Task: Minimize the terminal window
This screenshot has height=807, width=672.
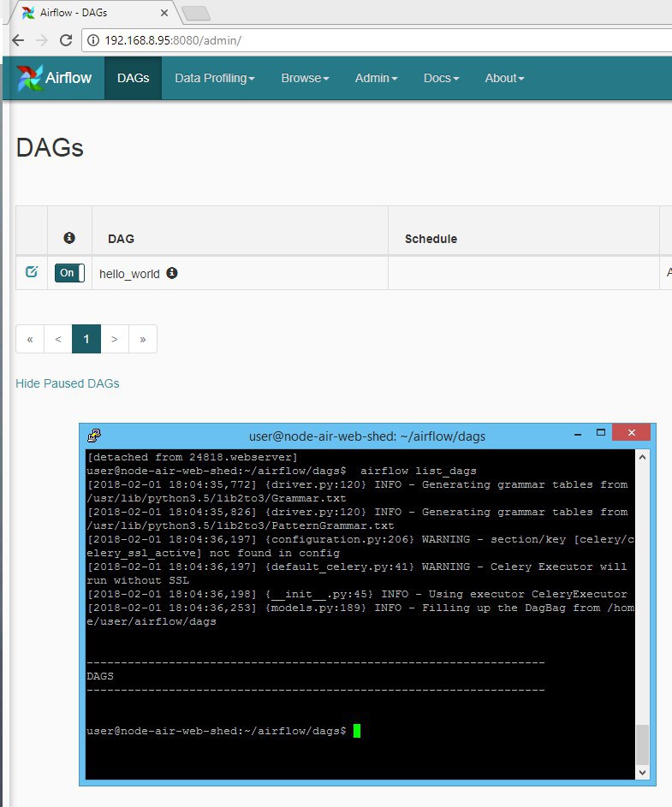Action: coord(578,433)
